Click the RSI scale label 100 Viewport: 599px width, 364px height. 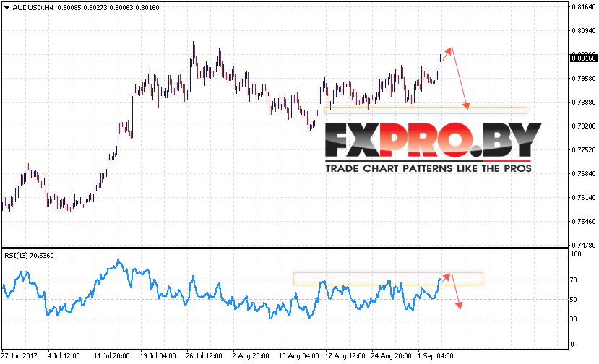coord(576,254)
